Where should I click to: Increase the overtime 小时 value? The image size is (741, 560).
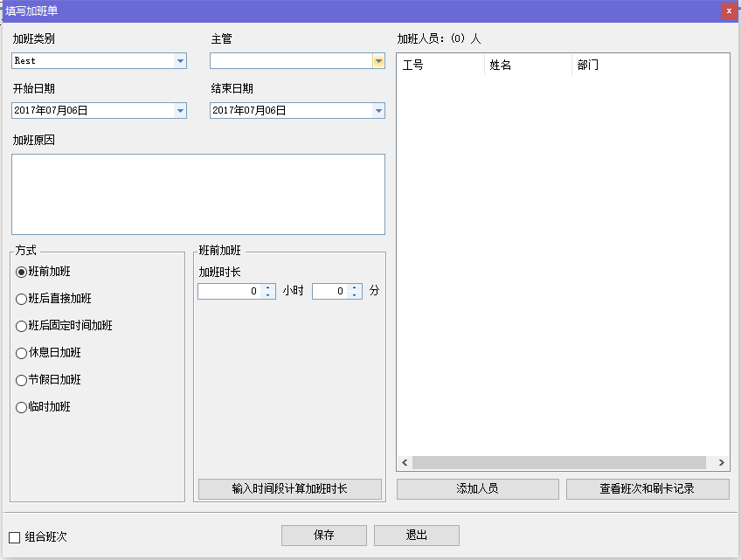coord(267,287)
